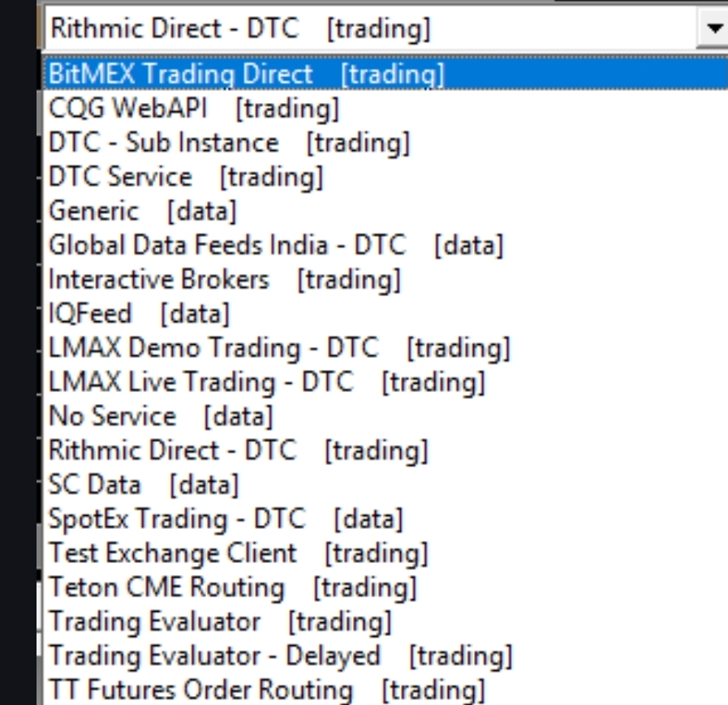The image size is (728, 705).
Task: Select Interactive Brokers [trading]
Action: pyautogui.click(x=386, y=279)
